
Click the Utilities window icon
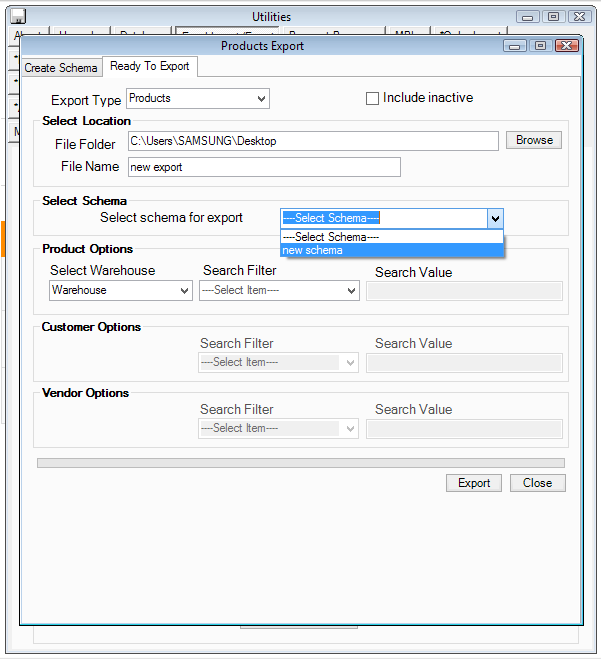(17, 16)
